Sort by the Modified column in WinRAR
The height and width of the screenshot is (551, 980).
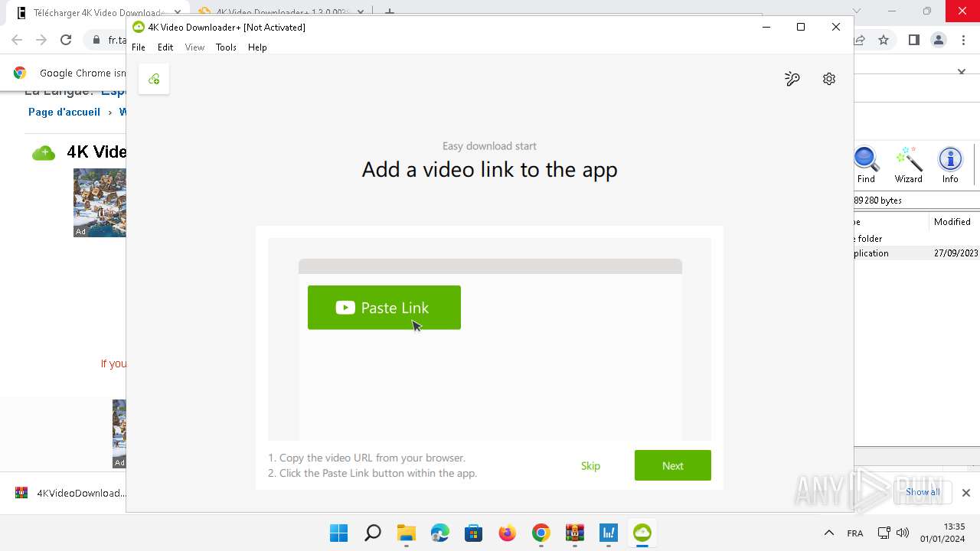(x=954, y=222)
